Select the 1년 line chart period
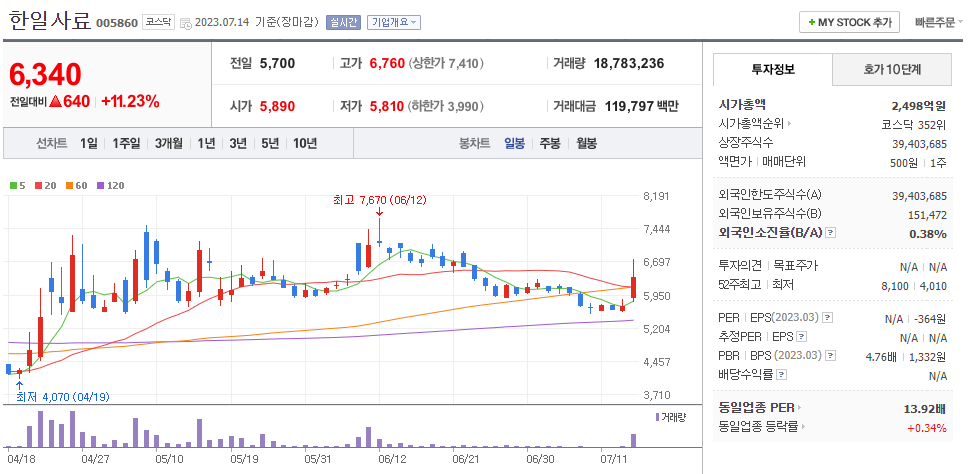Screen dimensions: 972x474 click(206, 143)
